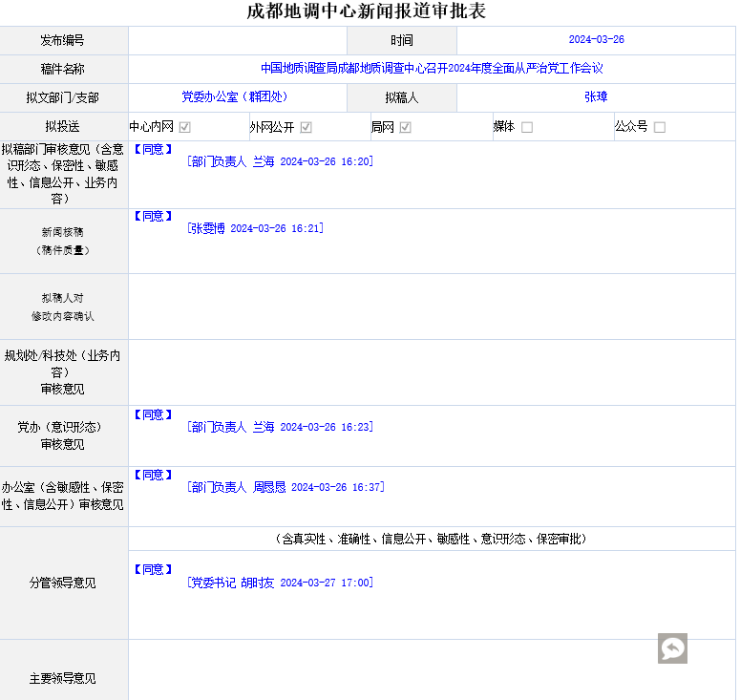The image size is (740, 700).
Task: Click the 党委书记 signature in 分管领导意见
Action: coord(280,583)
